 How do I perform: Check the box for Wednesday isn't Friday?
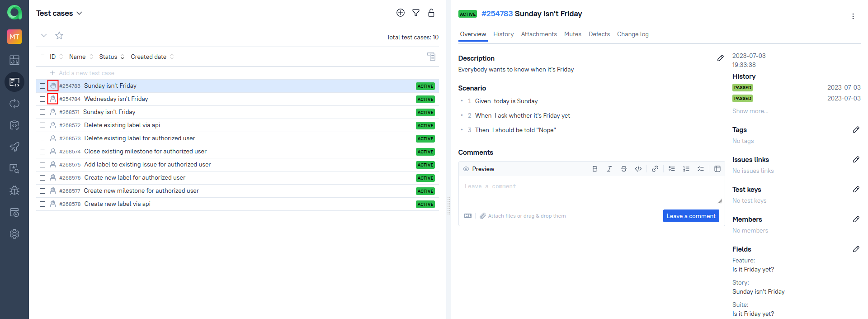[x=42, y=99]
